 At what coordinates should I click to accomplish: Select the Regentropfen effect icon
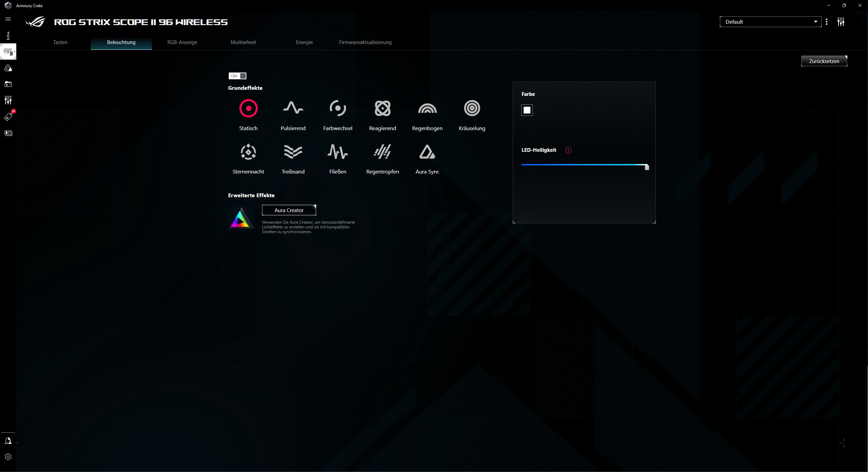click(382, 152)
